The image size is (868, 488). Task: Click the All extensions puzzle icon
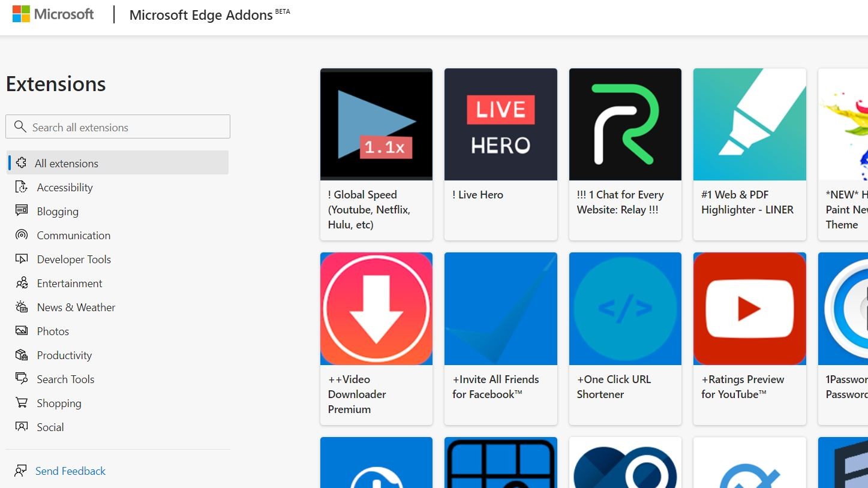click(22, 163)
